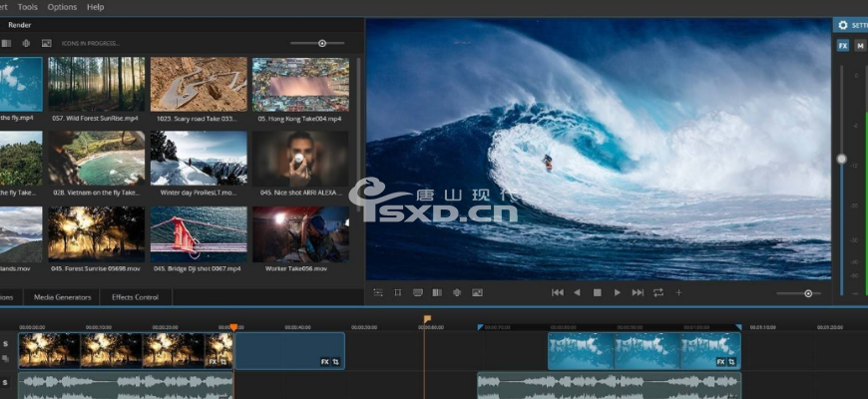Image resolution: width=868 pixels, height=399 pixels.
Task: Click the plus icon beside the loop button
Action: tap(678, 292)
